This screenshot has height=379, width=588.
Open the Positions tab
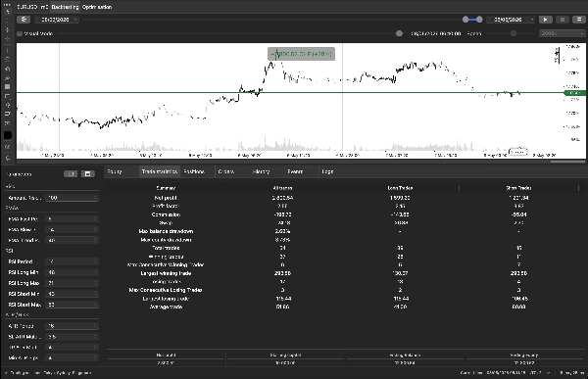click(194, 171)
